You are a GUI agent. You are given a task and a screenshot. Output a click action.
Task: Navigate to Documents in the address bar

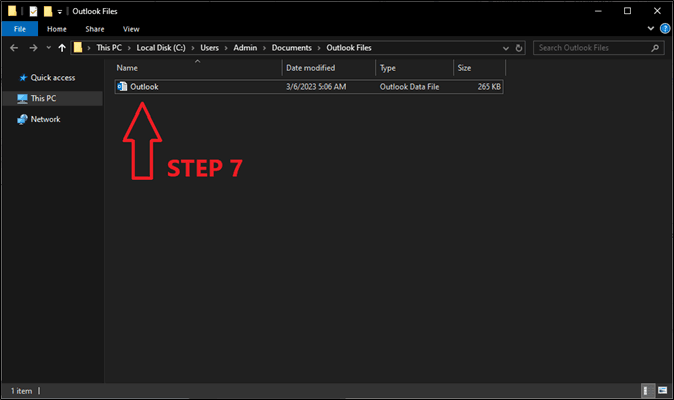click(292, 47)
